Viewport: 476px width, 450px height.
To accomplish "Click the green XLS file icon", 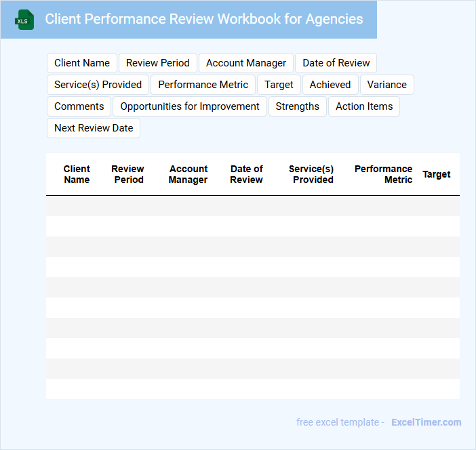I will [x=25, y=20].
